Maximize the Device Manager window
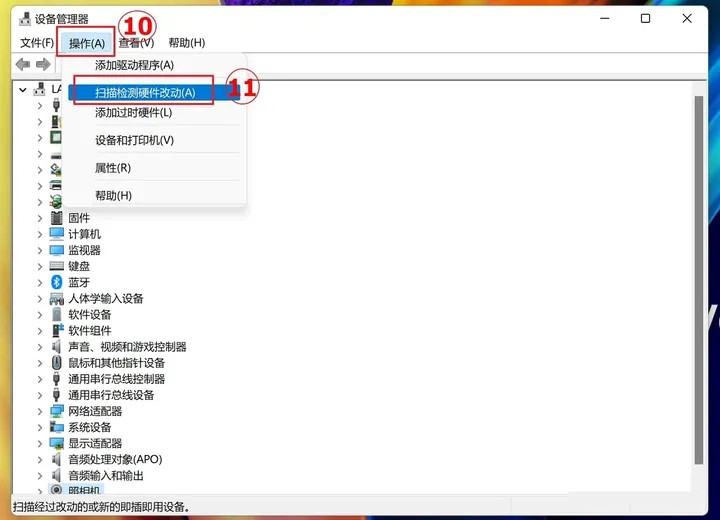The width and height of the screenshot is (720, 520). point(645,18)
